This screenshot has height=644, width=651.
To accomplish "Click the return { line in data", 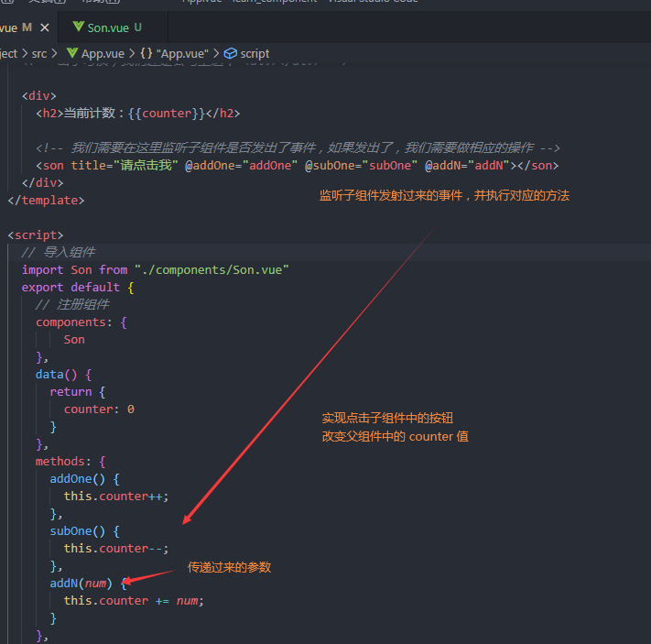I will point(78,392).
